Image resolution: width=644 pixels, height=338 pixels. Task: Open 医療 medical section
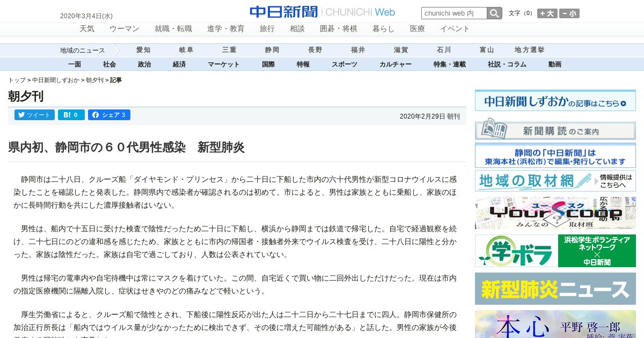coord(418,29)
